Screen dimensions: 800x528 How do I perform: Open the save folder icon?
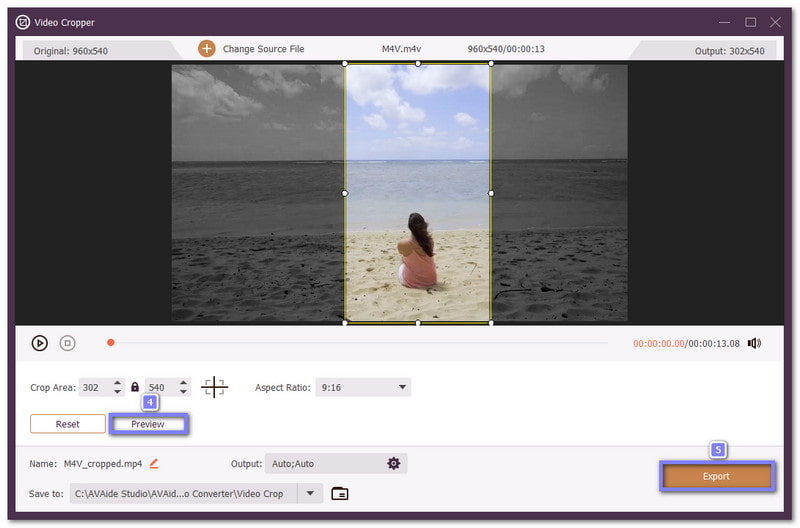[340, 493]
